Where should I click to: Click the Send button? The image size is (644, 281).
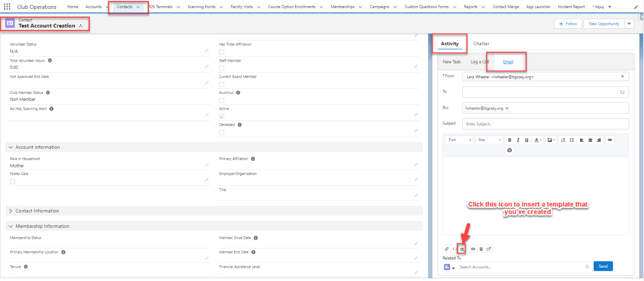603,266
